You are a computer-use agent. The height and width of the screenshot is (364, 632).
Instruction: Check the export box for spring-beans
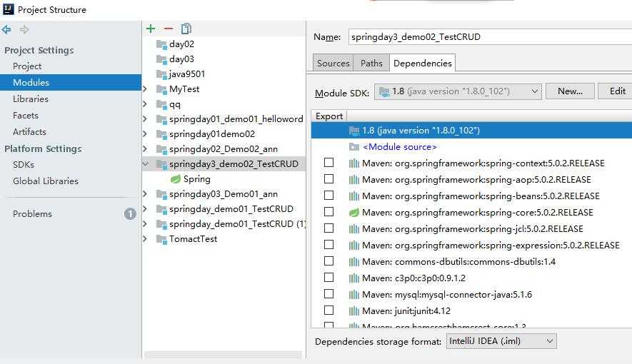329,196
